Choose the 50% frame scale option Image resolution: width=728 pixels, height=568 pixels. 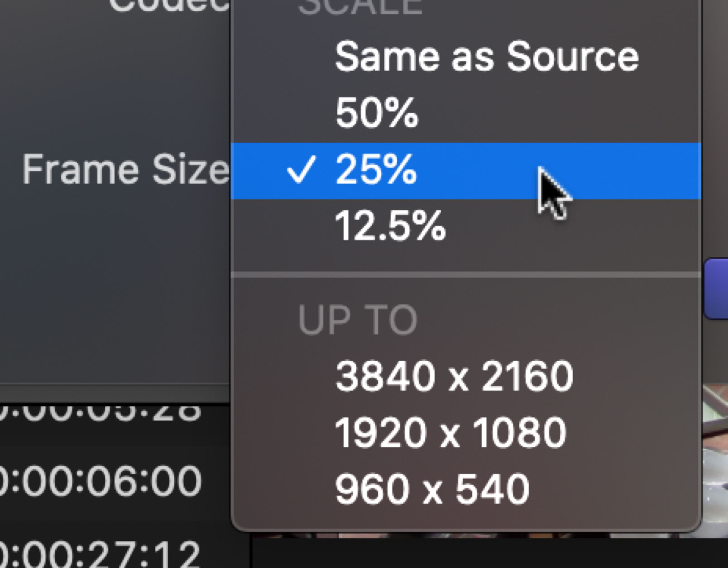click(x=376, y=113)
